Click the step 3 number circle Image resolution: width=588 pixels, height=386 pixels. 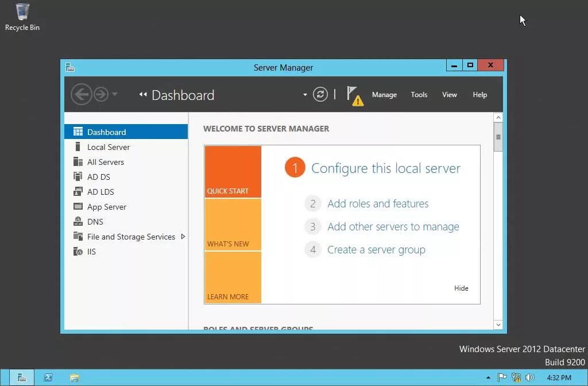click(x=313, y=226)
